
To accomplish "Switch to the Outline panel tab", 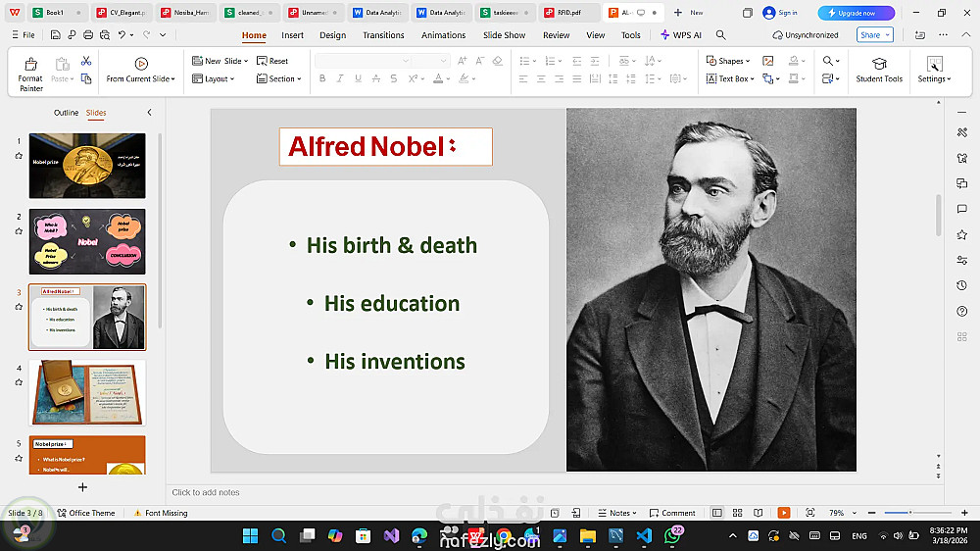I will [67, 113].
